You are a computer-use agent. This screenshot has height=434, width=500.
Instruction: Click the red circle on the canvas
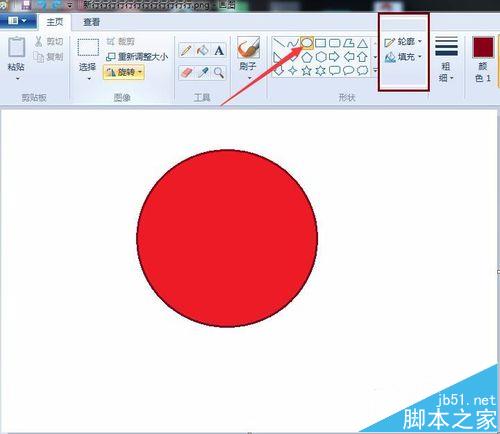click(227, 238)
